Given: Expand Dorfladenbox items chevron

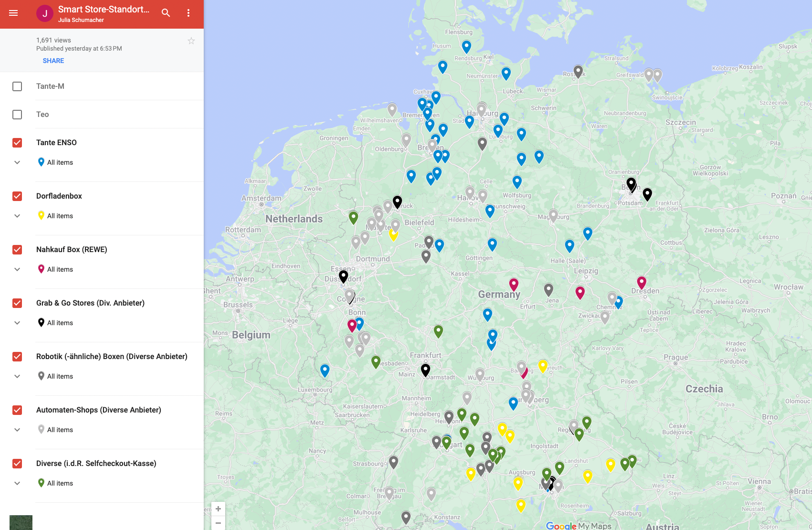Looking at the screenshot, I should [17, 216].
